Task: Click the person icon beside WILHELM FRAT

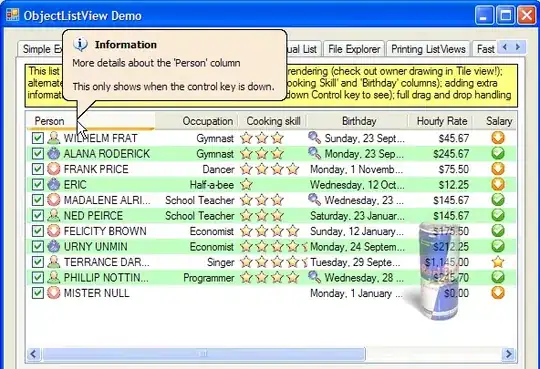Action: 53,138
